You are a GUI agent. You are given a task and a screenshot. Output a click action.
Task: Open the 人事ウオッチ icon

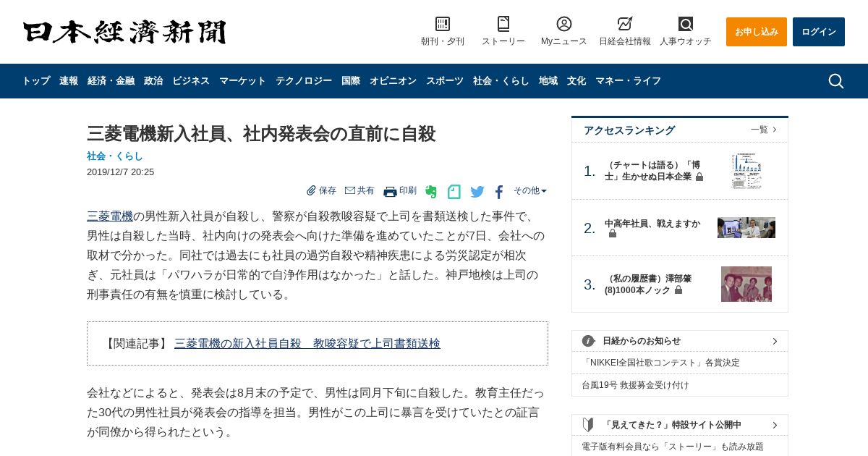(686, 24)
